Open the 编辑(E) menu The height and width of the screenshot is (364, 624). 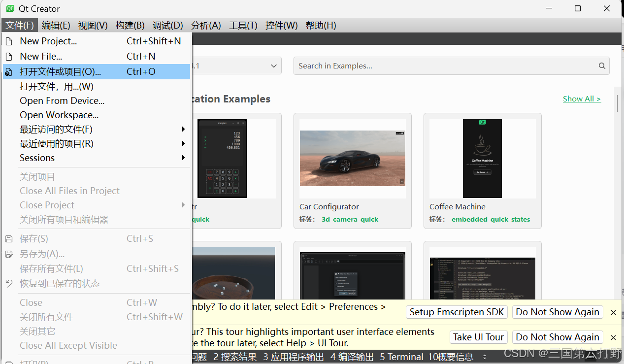[56, 26]
